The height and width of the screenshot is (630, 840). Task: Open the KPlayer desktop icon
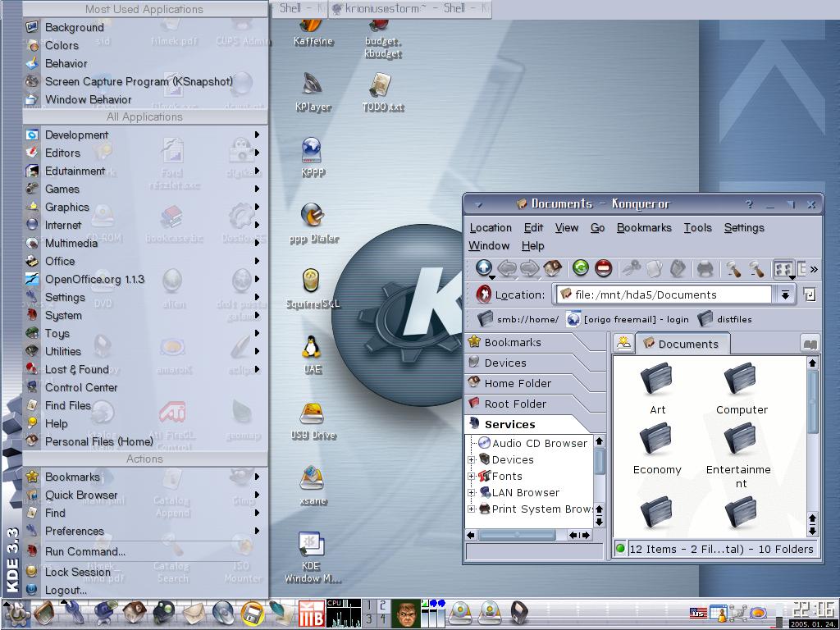[313, 92]
